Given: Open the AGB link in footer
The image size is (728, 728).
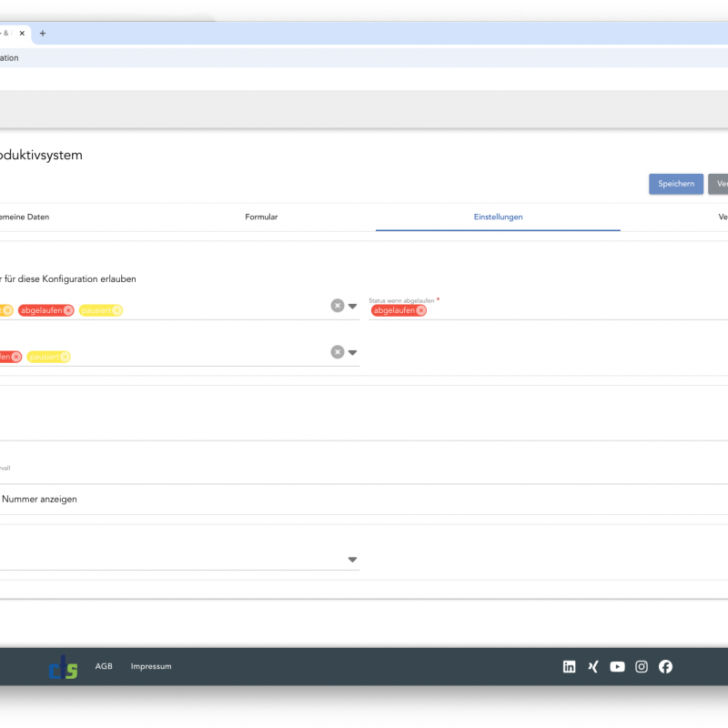Looking at the screenshot, I should (x=104, y=667).
